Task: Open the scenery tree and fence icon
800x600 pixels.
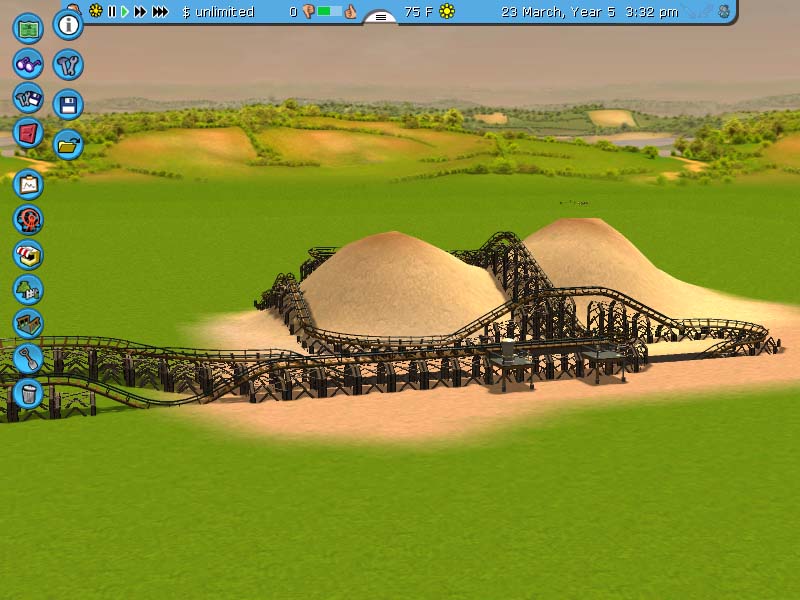Action: click(28, 290)
